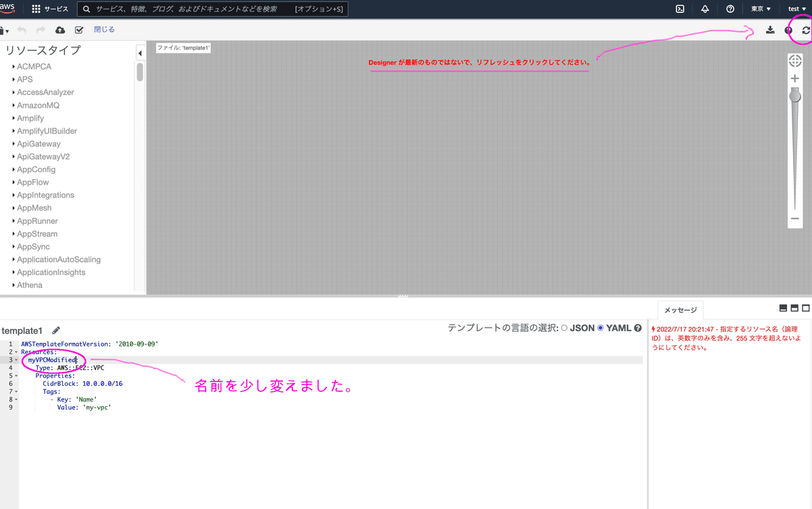812x509 pixels.
Task: Fold the Tags block at line 7
Action: [16, 391]
